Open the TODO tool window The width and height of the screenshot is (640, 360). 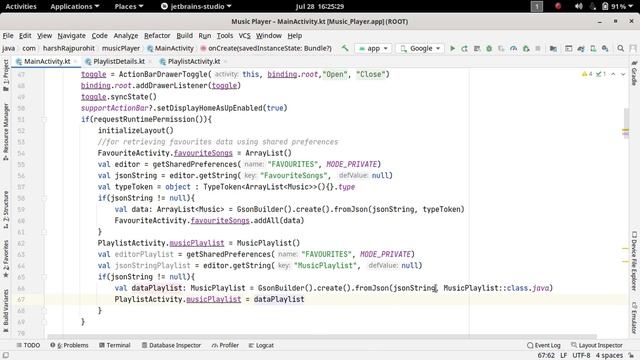[x=28, y=345]
